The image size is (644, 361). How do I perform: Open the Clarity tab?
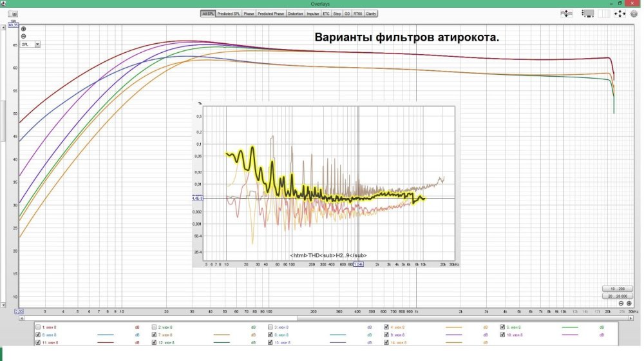coord(371,14)
